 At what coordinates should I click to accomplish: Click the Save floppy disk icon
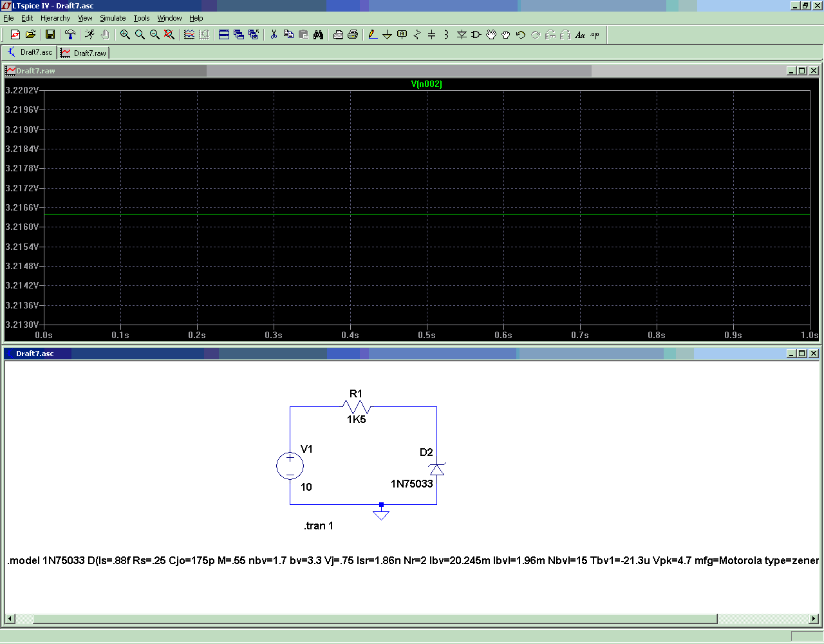pos(50,35)
